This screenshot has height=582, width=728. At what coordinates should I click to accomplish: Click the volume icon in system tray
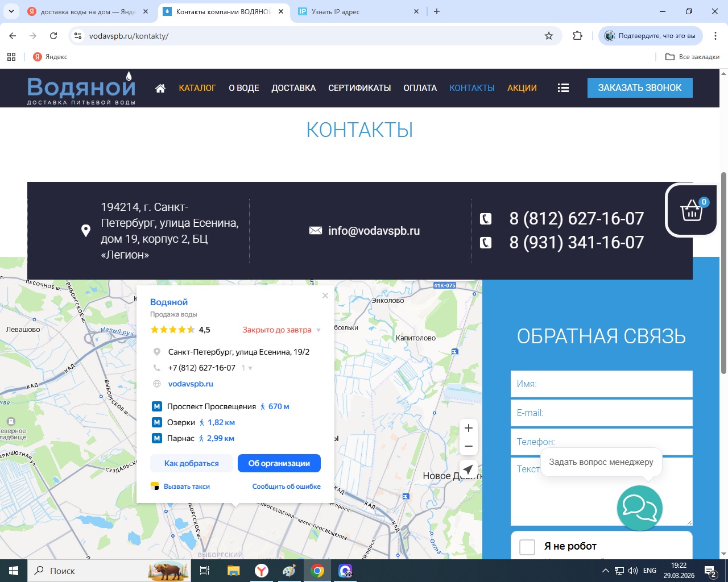[632, 571]
